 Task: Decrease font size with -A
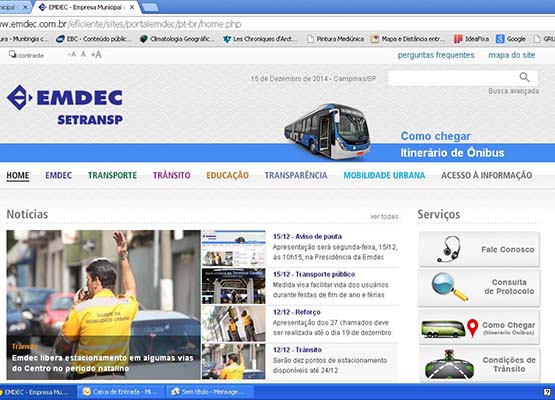71,55
